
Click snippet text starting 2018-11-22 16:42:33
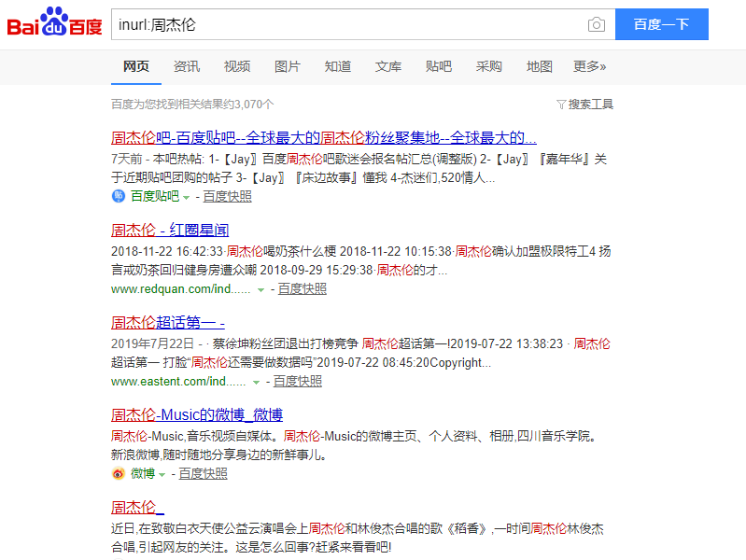pyautogui.click(x=360, y=260)
